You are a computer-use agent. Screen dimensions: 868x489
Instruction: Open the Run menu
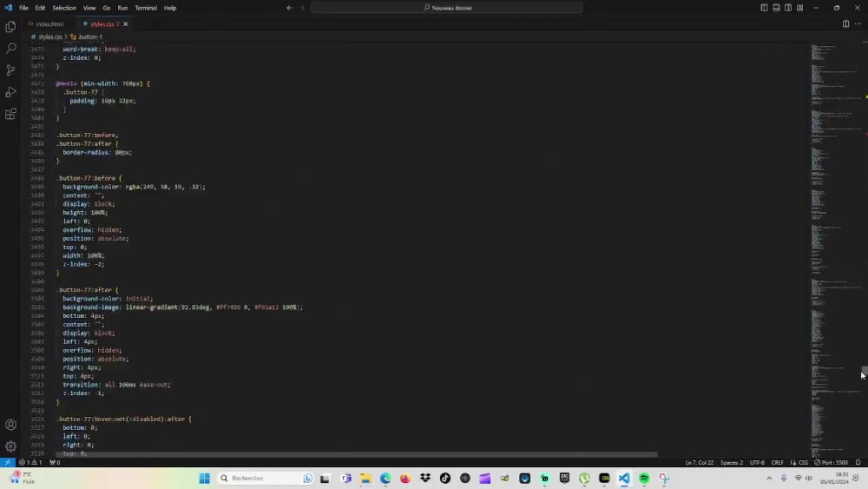pyautogui.click(x=122, y=8)
